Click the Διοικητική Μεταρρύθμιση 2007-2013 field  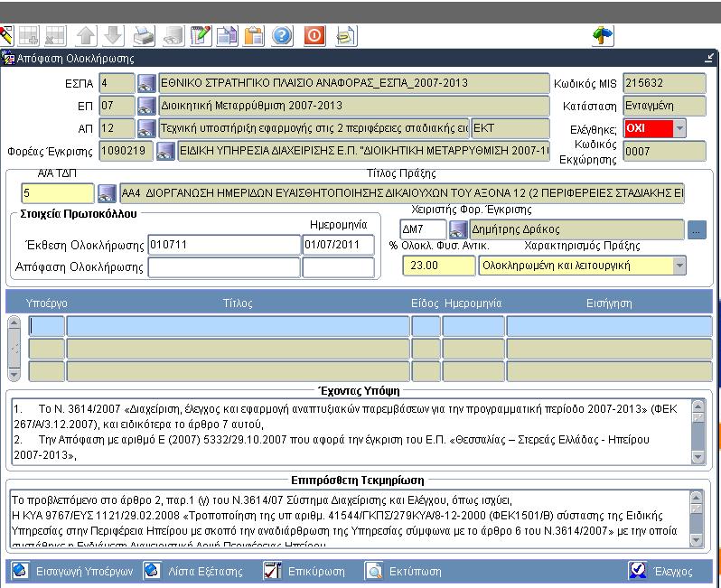click(354, 106)
